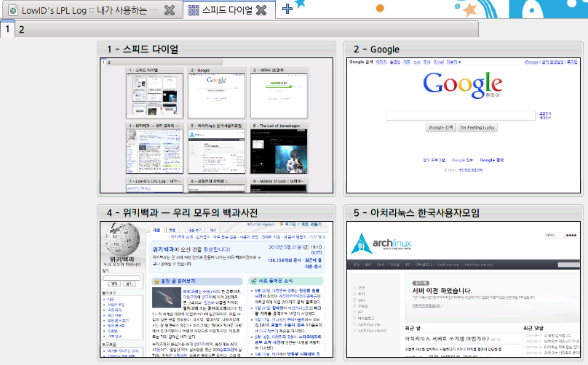Click the Google logo in the preview
Viewport: 588px width, 365px height.
(x=463, y=85)
